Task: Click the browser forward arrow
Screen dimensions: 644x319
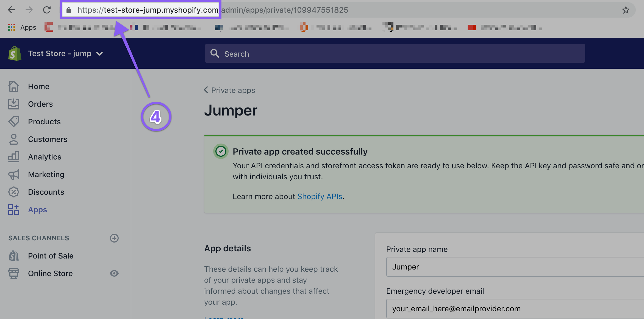Action: (x=29, y=10)
